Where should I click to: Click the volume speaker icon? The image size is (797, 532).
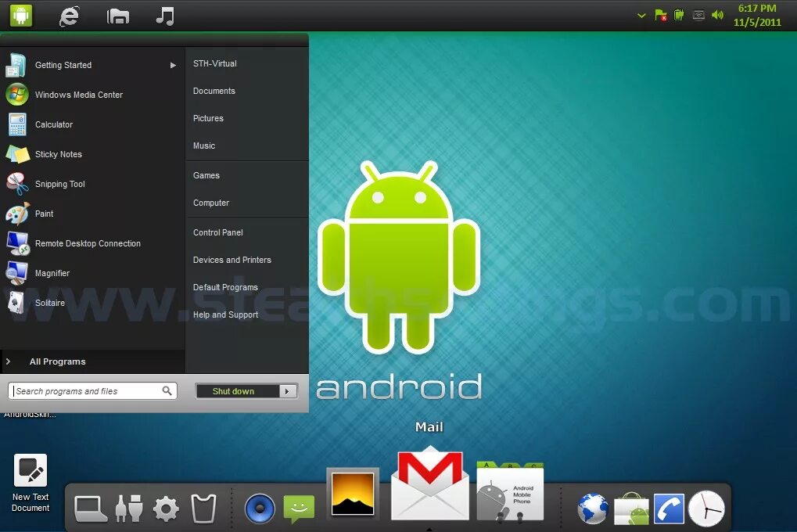coord(718,15)
